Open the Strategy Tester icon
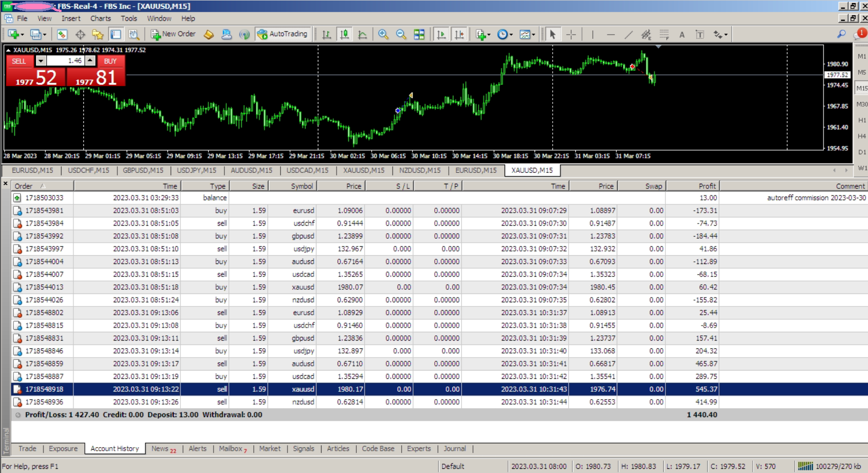Screen dimensions: 868x473 point(134,34)
